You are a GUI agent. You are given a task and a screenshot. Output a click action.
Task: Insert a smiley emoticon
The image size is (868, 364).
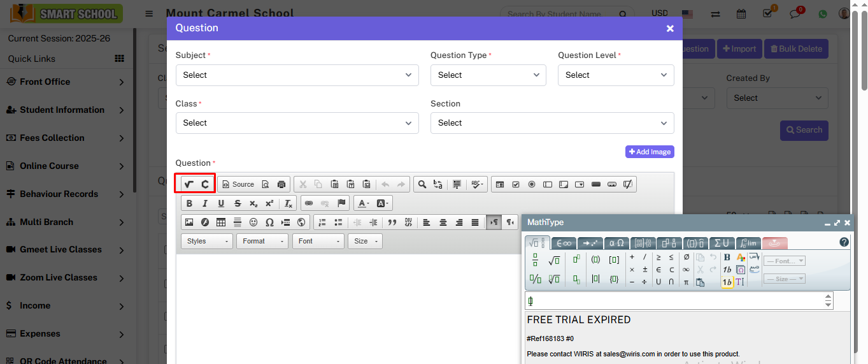(253, 222)
